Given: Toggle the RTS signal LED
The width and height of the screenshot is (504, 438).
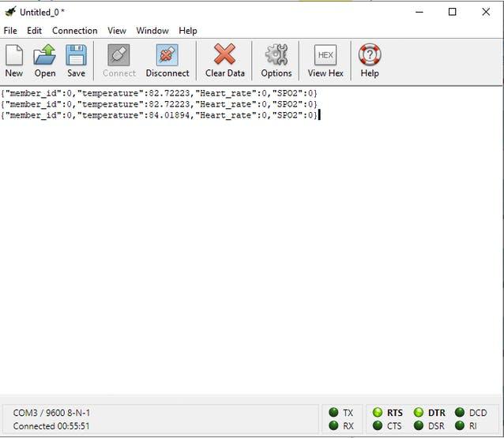Looking at the screenshot, I should click(378, 412).
